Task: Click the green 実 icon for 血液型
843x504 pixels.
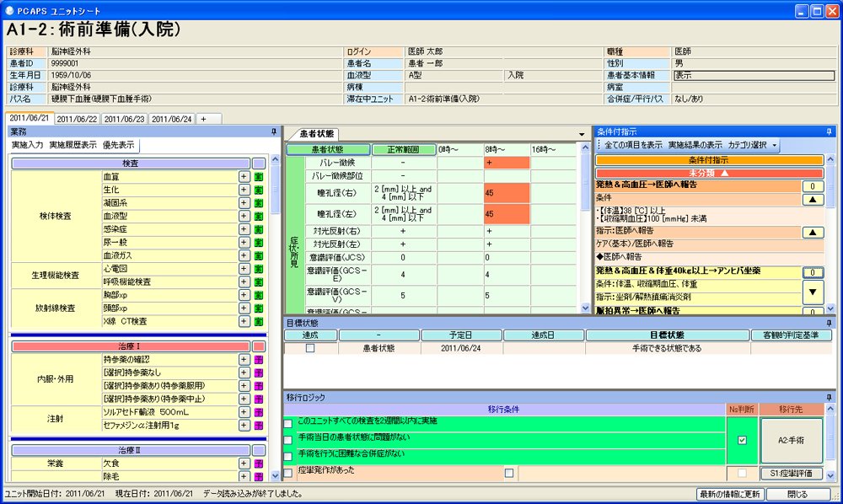Action: tap(259, 216)
